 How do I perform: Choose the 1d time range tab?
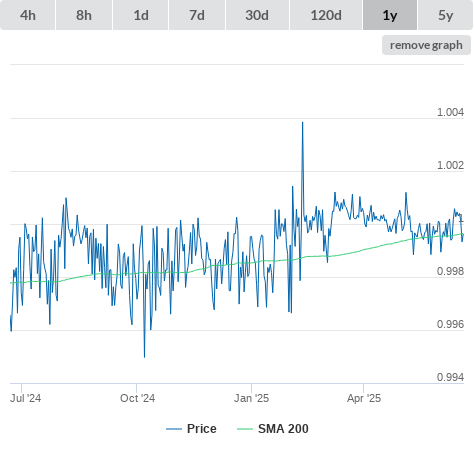pos(141,15)
